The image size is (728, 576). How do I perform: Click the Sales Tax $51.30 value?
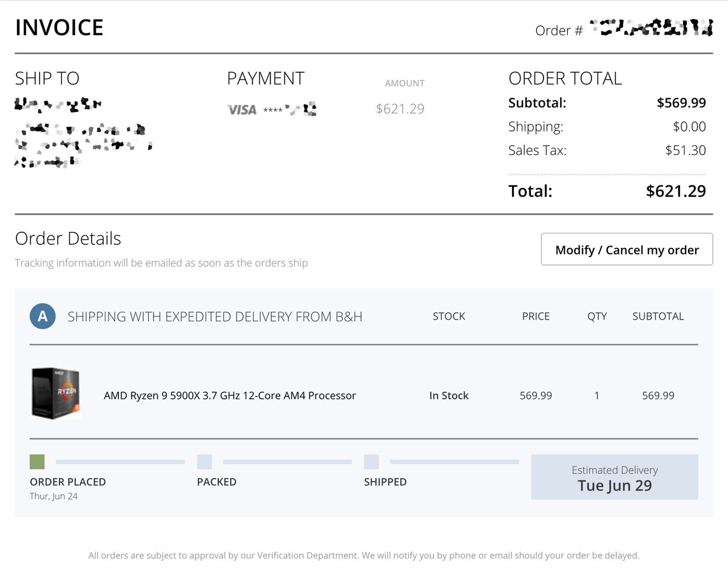coord(685,150)
